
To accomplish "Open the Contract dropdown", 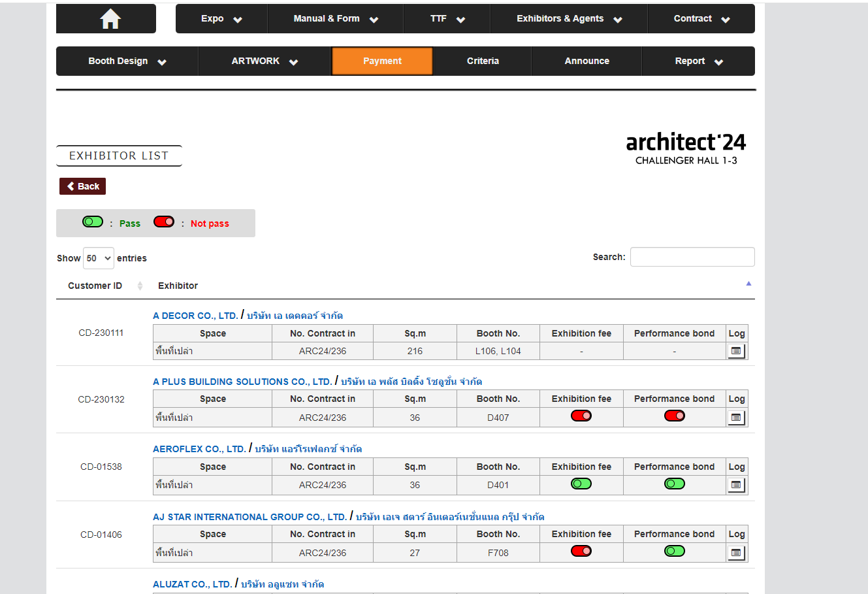I will pos(701,19).
